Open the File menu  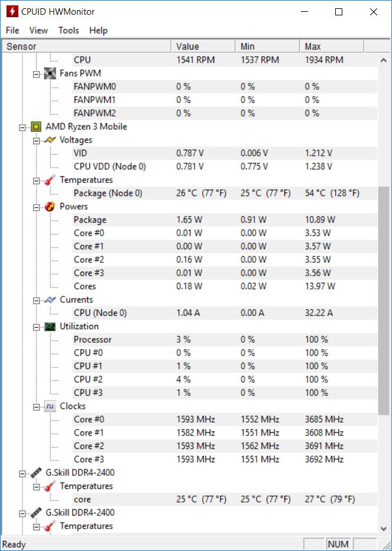tap(12, 30)
